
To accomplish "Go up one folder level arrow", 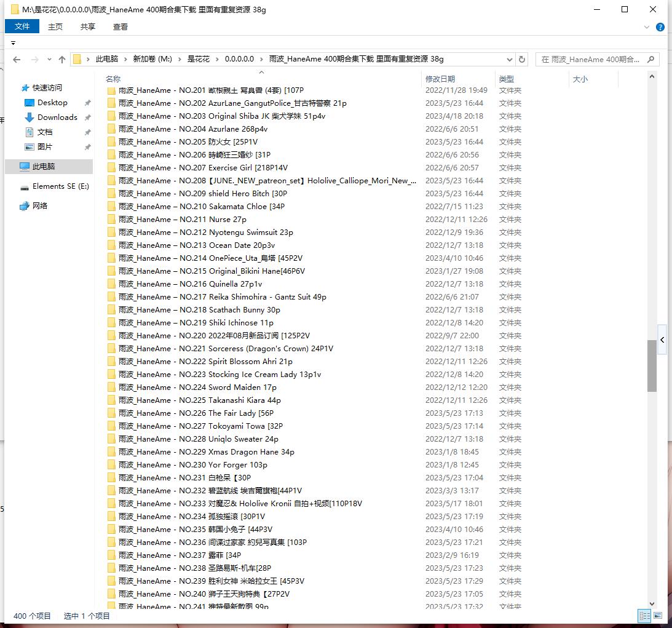I will [x=62, y=60].
